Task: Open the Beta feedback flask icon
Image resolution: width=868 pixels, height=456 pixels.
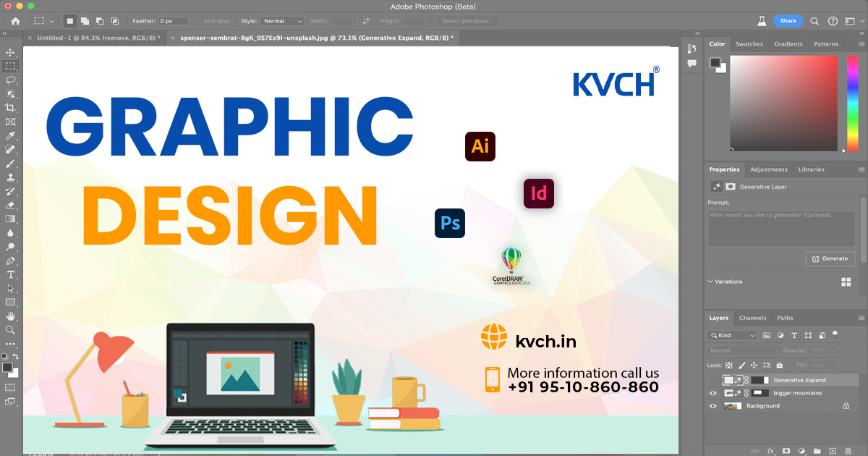Action: 762,21
